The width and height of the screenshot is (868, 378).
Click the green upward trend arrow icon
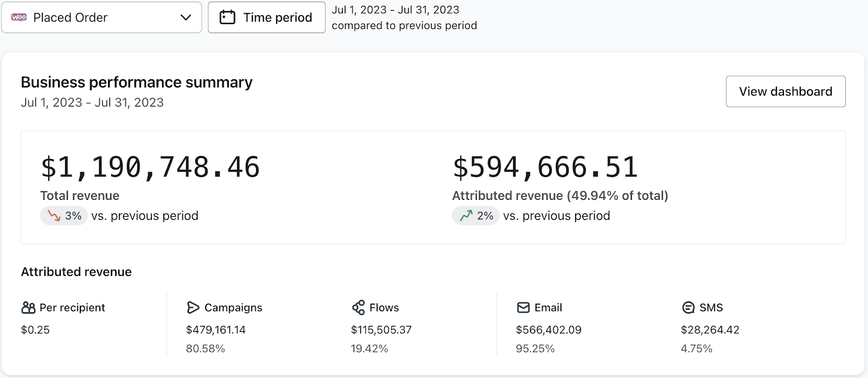point(466,216)
